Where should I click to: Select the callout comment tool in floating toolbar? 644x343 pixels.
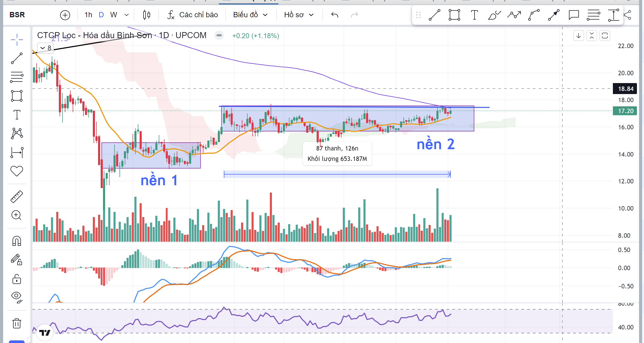574,15
